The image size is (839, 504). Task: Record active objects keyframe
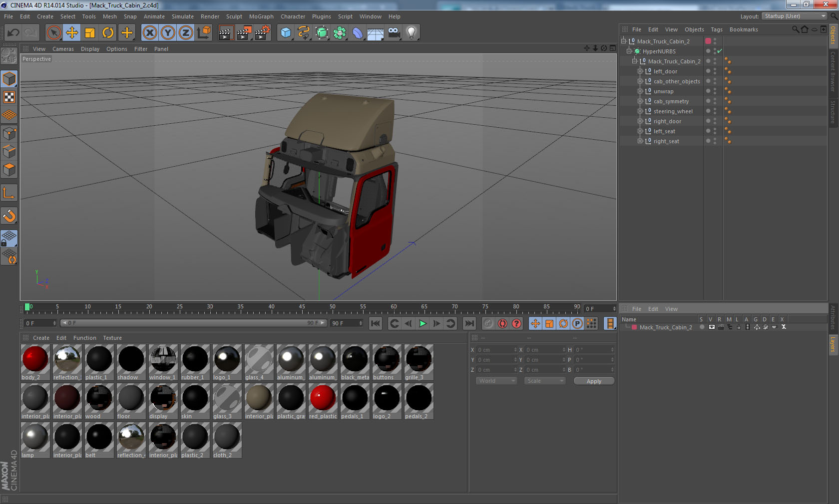pos(488,323)
